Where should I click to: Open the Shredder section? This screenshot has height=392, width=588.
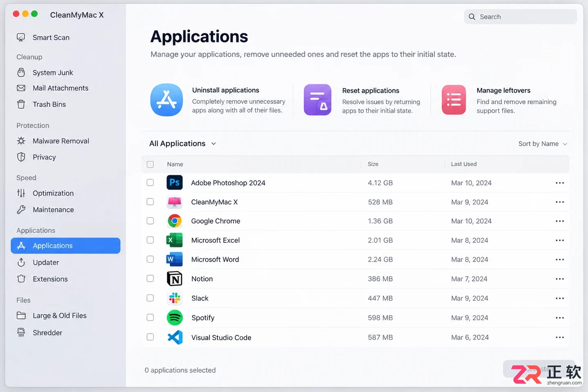coord(47,333)
